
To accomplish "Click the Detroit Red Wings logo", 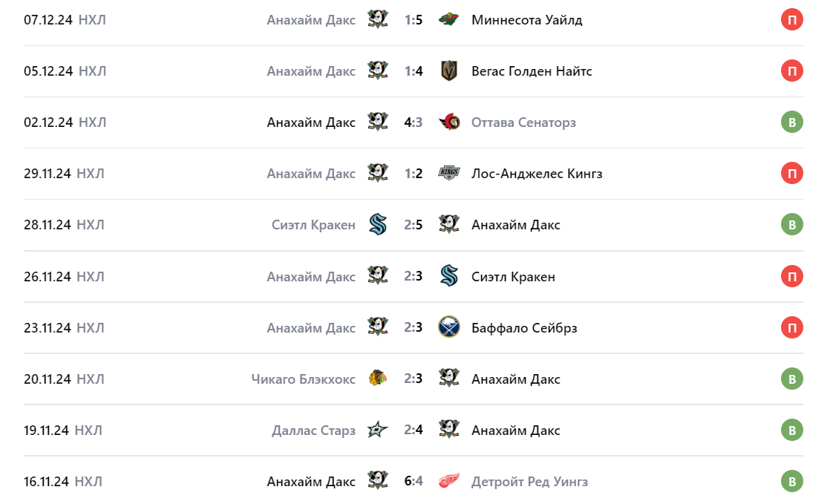I will click(x=448, y=481).
